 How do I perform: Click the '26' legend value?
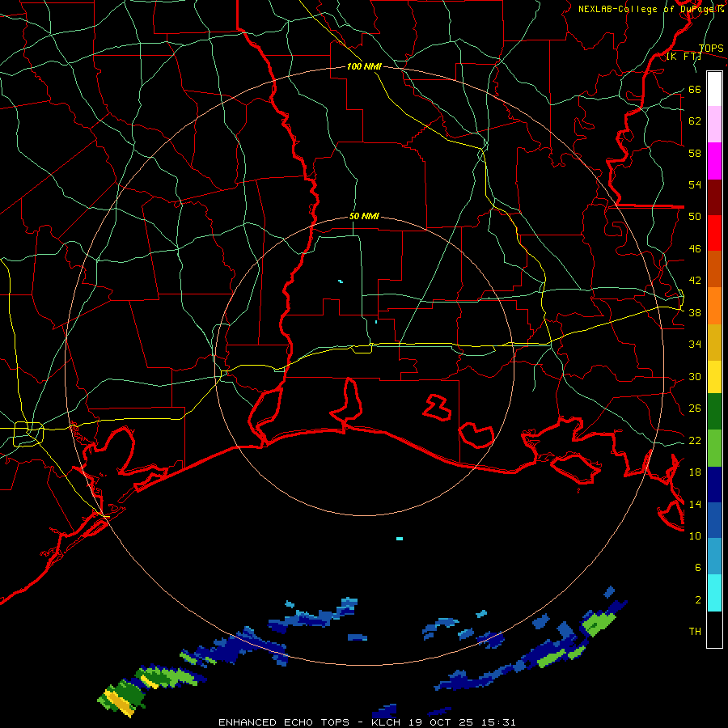point(695,408)
